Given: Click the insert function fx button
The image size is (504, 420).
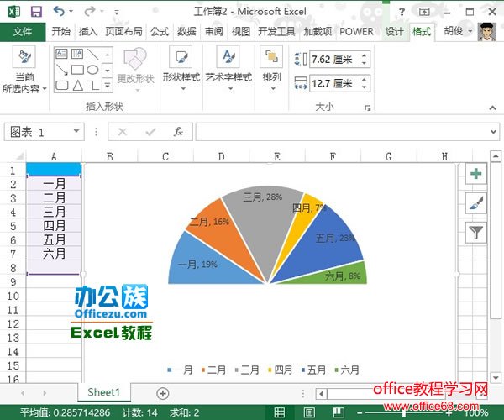Looking at the screenshot, I should coord(178,131).
